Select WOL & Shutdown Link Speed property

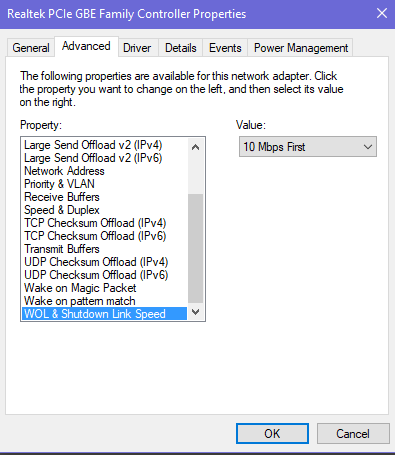coord(104,314)
